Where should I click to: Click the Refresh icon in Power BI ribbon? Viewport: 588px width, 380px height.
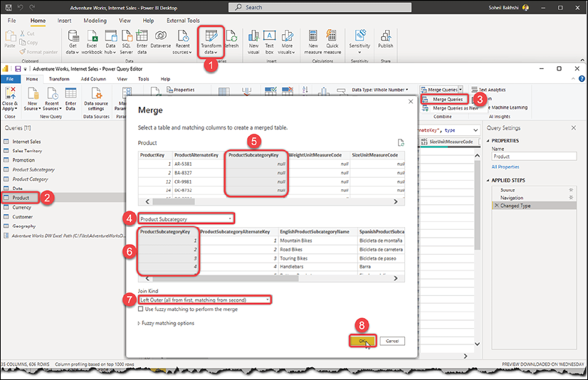(x=232, y=39)
